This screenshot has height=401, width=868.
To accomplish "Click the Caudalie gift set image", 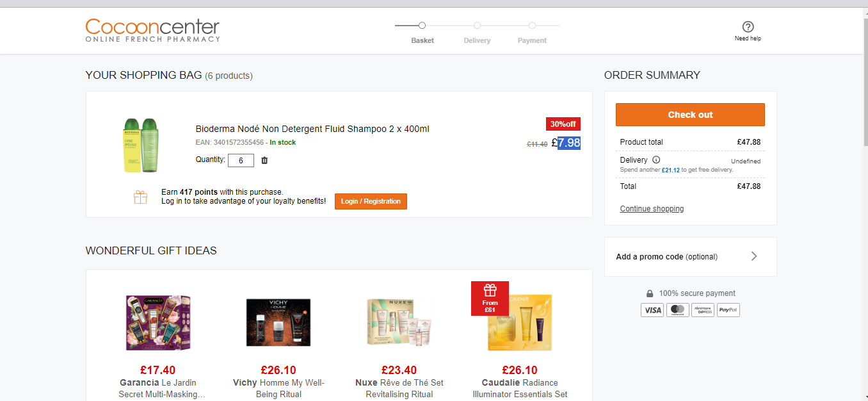I will tap(520, 322).
